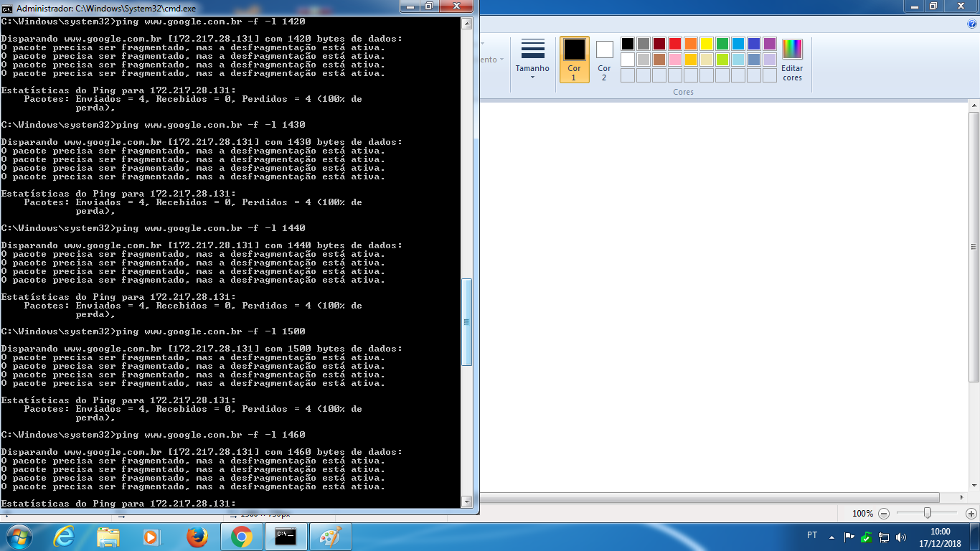980x551 pixels.
Task: Click Paint 100% zoom level text
Action: [x=862, y=514]
